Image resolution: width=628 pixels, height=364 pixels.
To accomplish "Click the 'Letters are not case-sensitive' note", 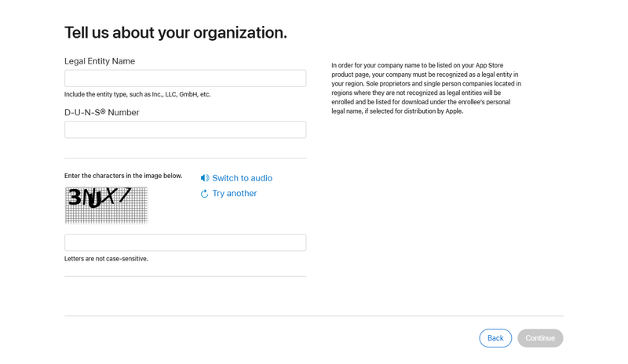I will [106, 259].
